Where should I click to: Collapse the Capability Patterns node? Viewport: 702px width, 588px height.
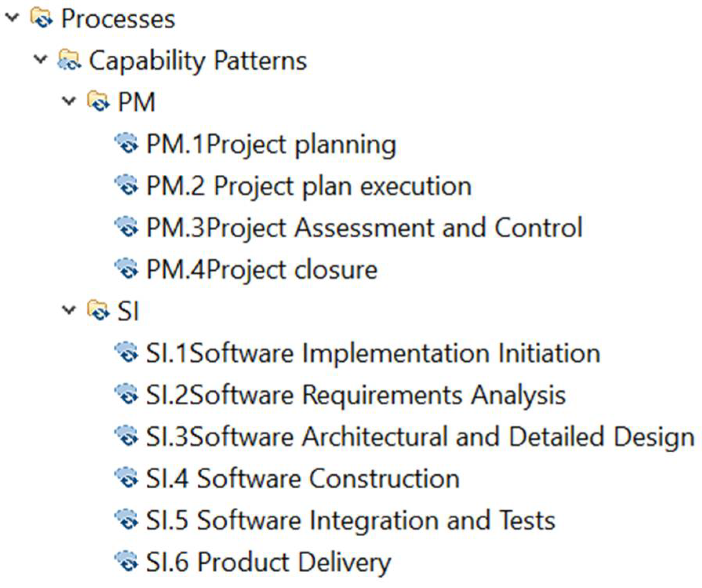(40, 60)
